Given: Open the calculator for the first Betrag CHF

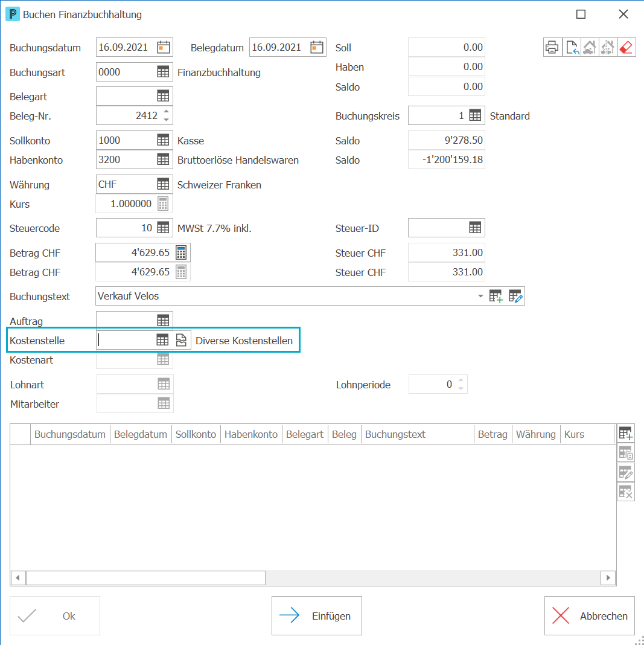Looking at the screenshot, I should (x=181, y=252).
